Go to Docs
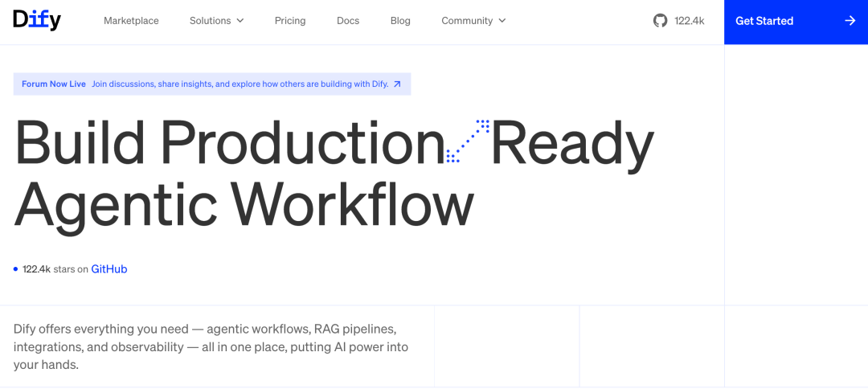Image resolution: width=868 pixels, height=389 pixels. click(x=348, y=21)
